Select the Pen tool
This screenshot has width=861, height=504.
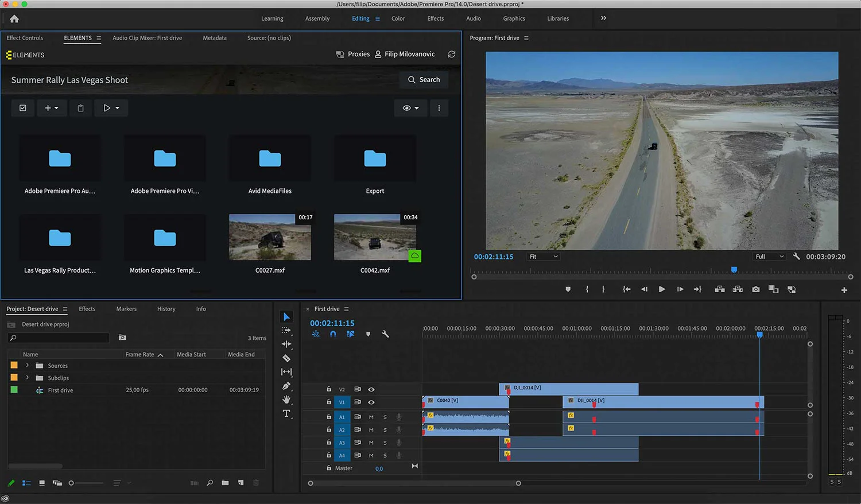click(286, 386)
